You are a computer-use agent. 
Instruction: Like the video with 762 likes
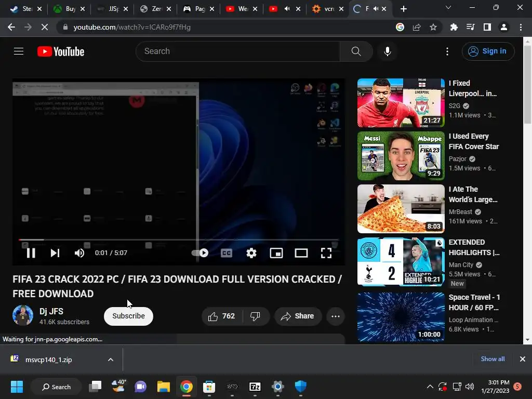222,316
